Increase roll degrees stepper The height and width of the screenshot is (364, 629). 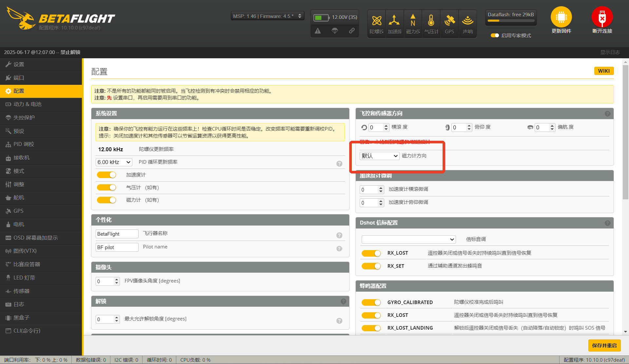coord(386,126)
